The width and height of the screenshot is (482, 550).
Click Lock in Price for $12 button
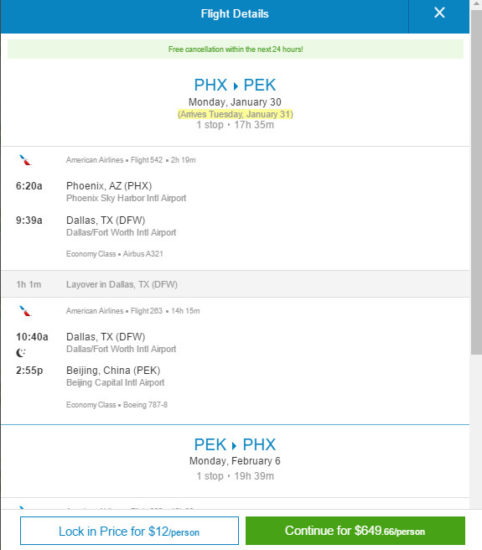[x=129, y=531]
